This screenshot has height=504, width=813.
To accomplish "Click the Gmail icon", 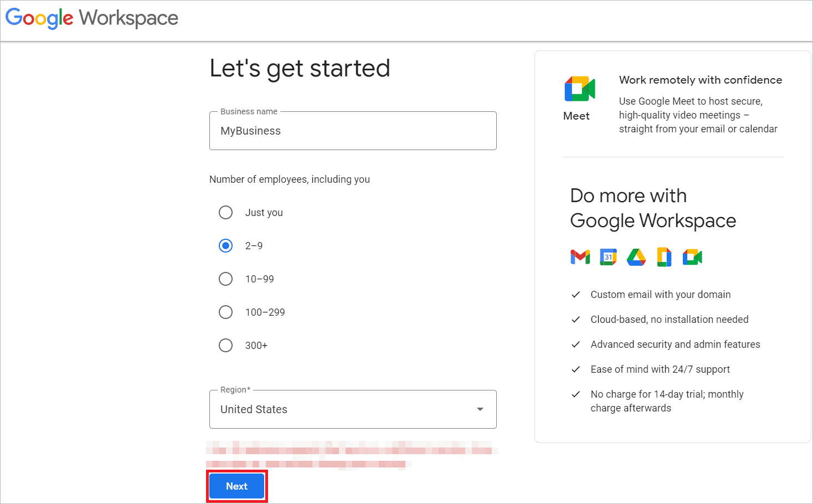I will coord(580,257).
